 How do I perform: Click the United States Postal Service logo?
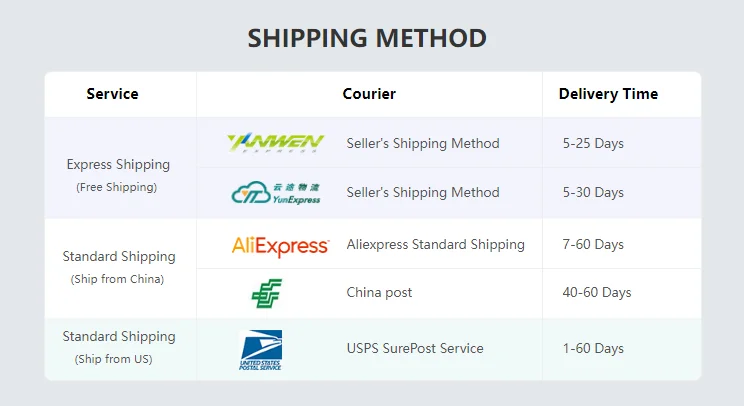261,350
